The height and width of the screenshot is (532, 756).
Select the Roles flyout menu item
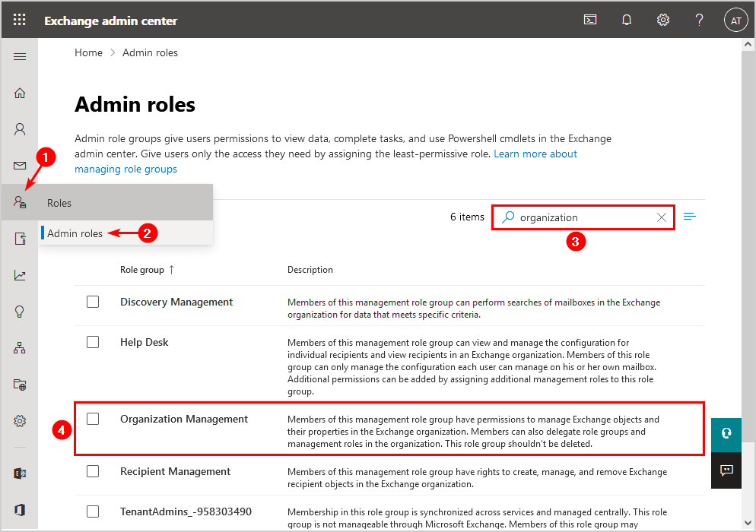pos(125,202)
